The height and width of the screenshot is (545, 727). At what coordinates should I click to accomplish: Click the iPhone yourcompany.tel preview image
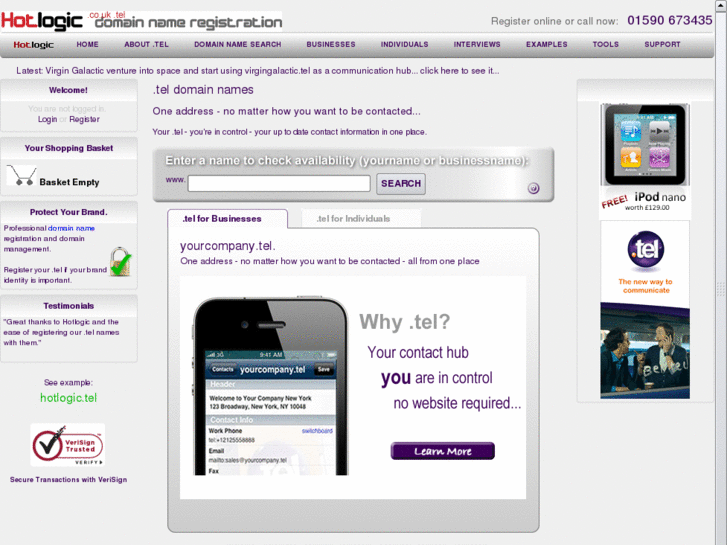coord(271,386)
